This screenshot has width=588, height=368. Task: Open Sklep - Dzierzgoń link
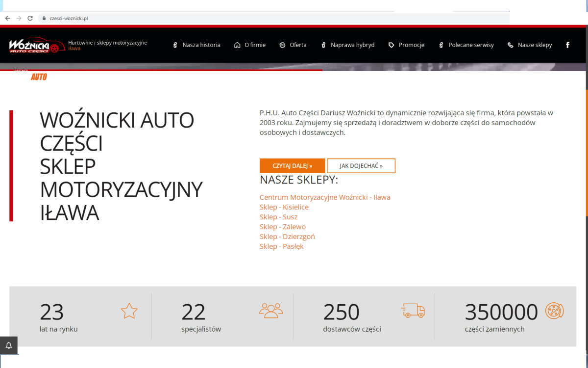tap(287, 237)
